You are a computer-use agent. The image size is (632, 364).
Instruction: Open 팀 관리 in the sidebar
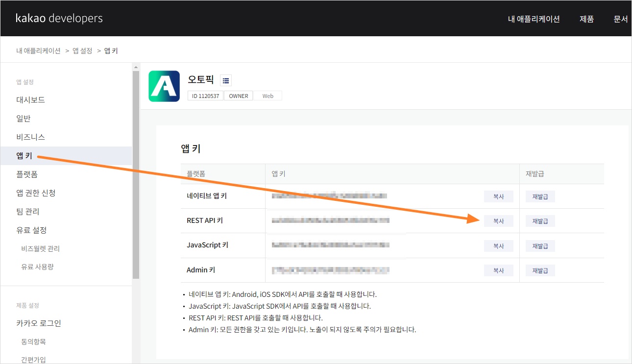[x=27, y=212]
